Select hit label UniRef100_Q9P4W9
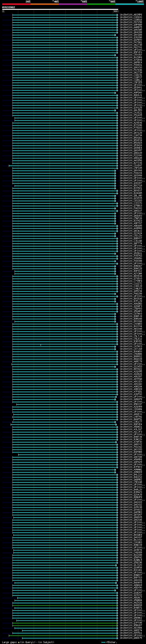The image size is (146, 644). pos(131,25)
